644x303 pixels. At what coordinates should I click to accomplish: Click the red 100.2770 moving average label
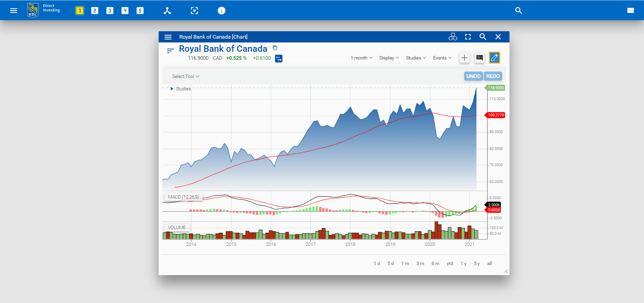pos(495,115)
